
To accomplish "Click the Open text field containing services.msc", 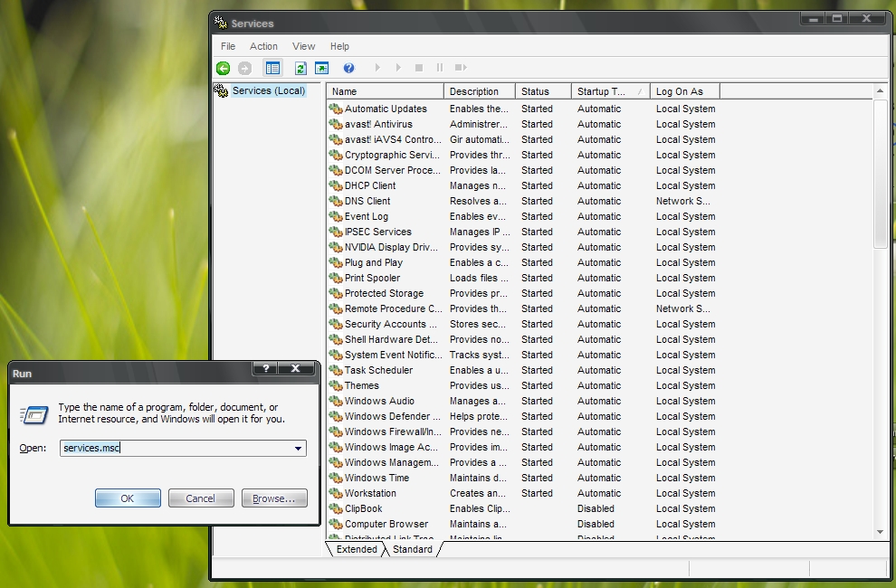I will click(x=183, y=448).
